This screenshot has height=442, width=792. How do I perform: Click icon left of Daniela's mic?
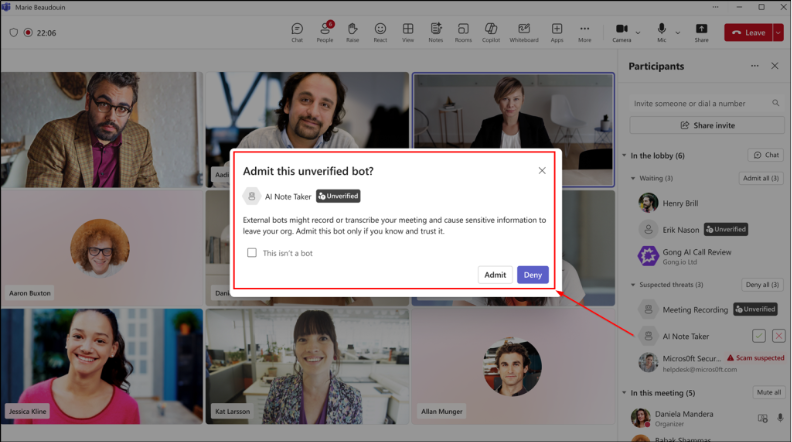coord(762,418)
